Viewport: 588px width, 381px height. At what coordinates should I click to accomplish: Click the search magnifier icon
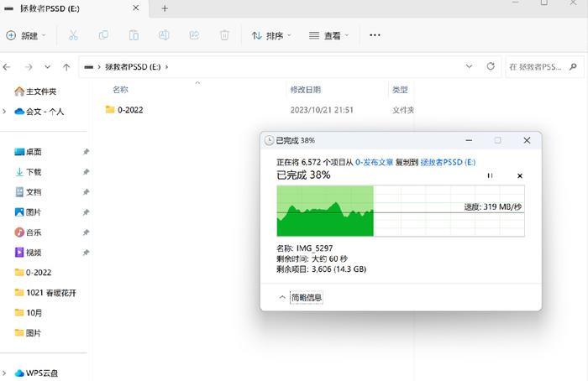(x=573, y=66)
